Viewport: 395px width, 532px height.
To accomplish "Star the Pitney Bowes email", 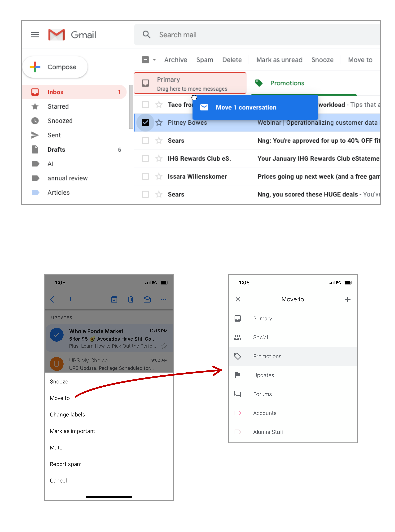I will tap(159, 123).
